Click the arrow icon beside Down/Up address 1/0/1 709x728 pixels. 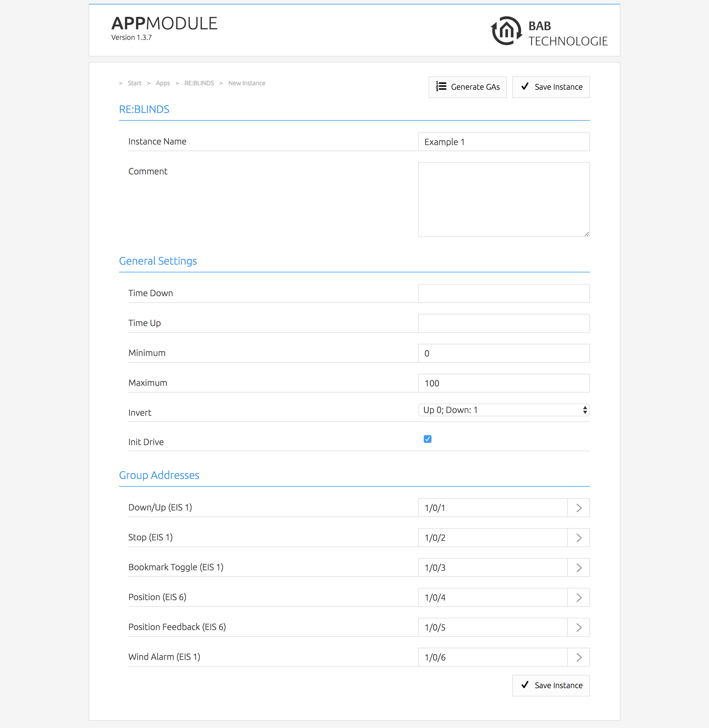[x=578, y=508]
